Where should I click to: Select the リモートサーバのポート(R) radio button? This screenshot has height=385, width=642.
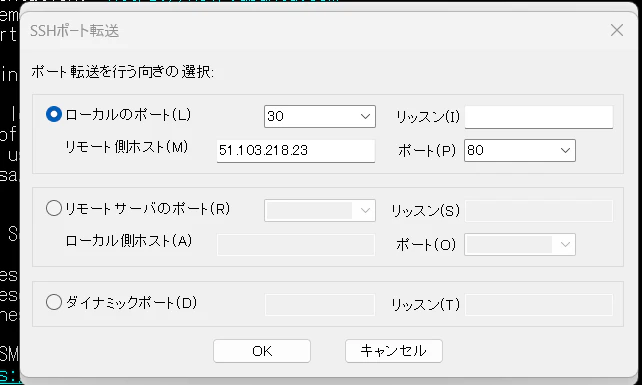[x=54, y=208]
